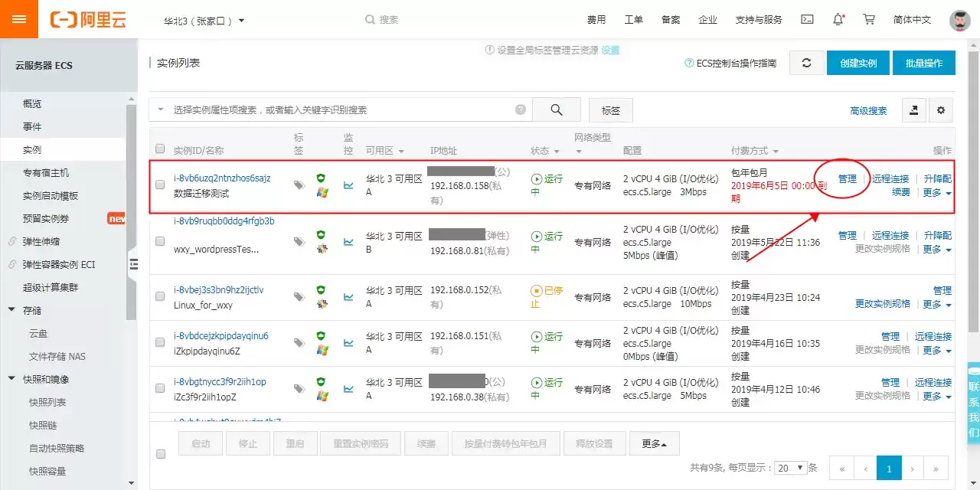The height and width of the screenshot is (490, 980).
Task: Open the hamburger menu in the orange corner
Action: point(19,19)
